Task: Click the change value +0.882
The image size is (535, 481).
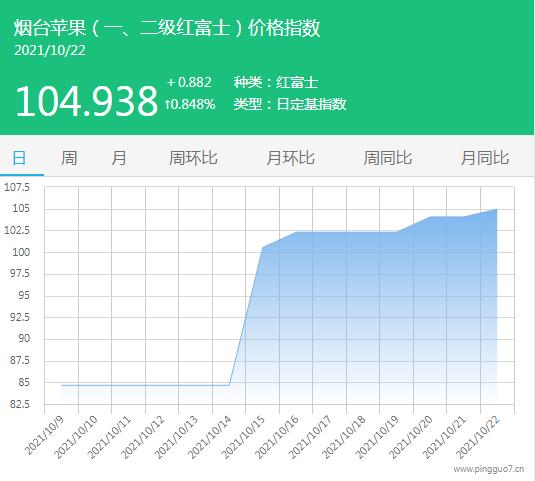Action: coord(189,82)
